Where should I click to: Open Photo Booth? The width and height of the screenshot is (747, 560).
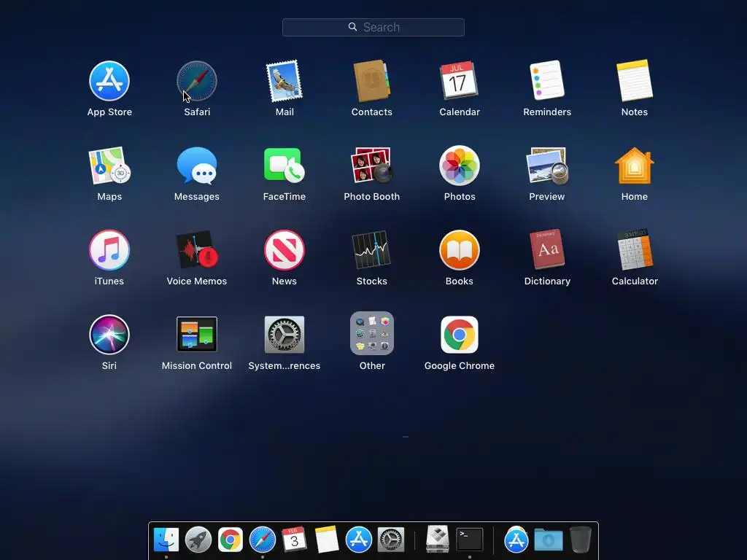coord(371,166)
